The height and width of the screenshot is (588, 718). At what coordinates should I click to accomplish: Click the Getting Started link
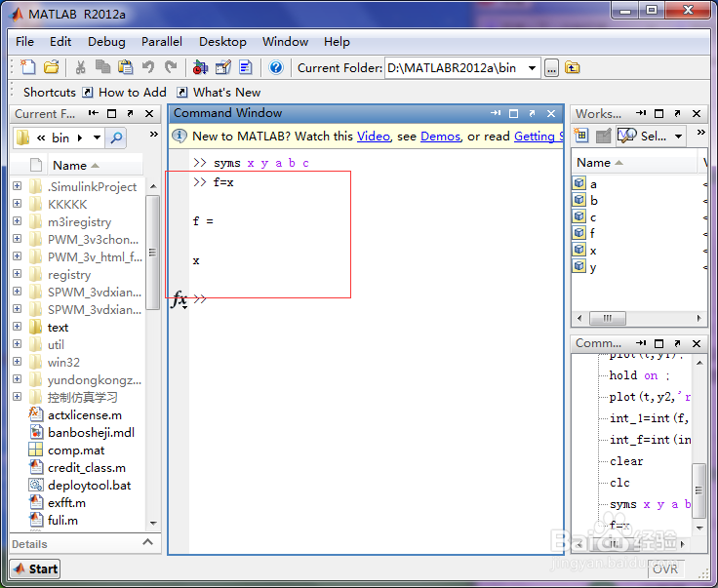tap(538, 137)
